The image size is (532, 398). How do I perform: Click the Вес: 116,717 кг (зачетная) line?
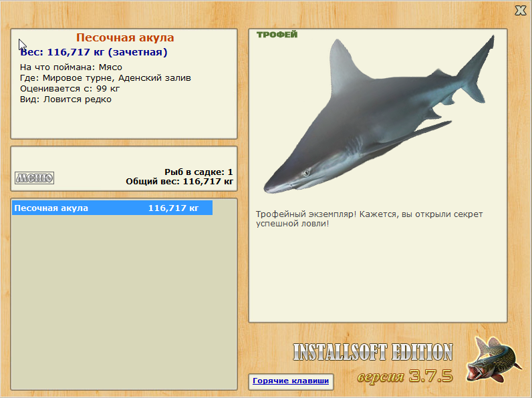click(x=94, y=52)
